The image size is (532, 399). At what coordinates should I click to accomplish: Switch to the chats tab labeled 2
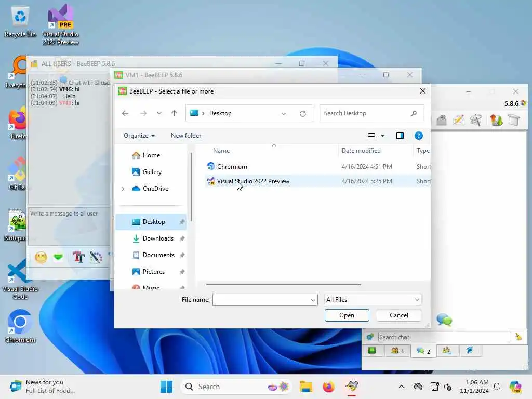[x=423, y=351]
